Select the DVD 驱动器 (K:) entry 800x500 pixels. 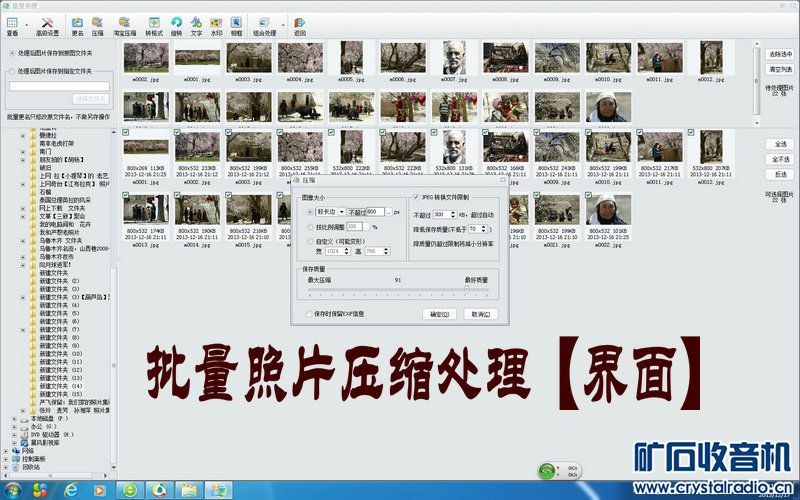pyautogui.click(x=52, y=435)
